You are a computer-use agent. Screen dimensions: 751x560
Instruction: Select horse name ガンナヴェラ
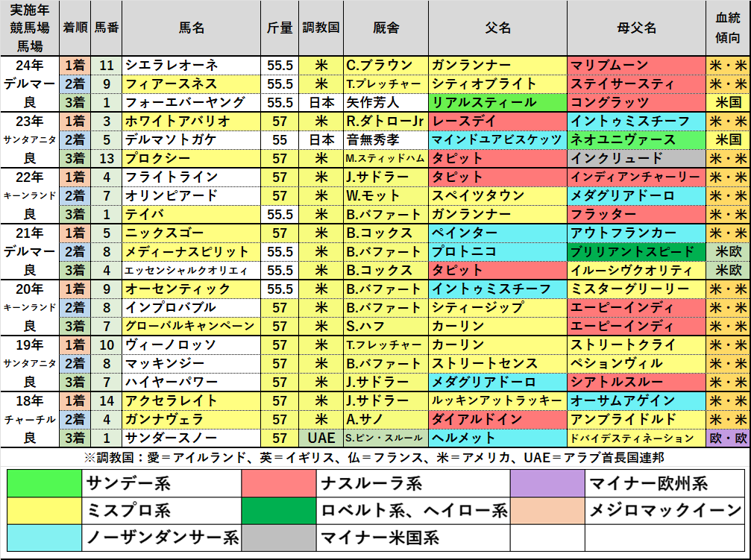click(x=191, y=420)
